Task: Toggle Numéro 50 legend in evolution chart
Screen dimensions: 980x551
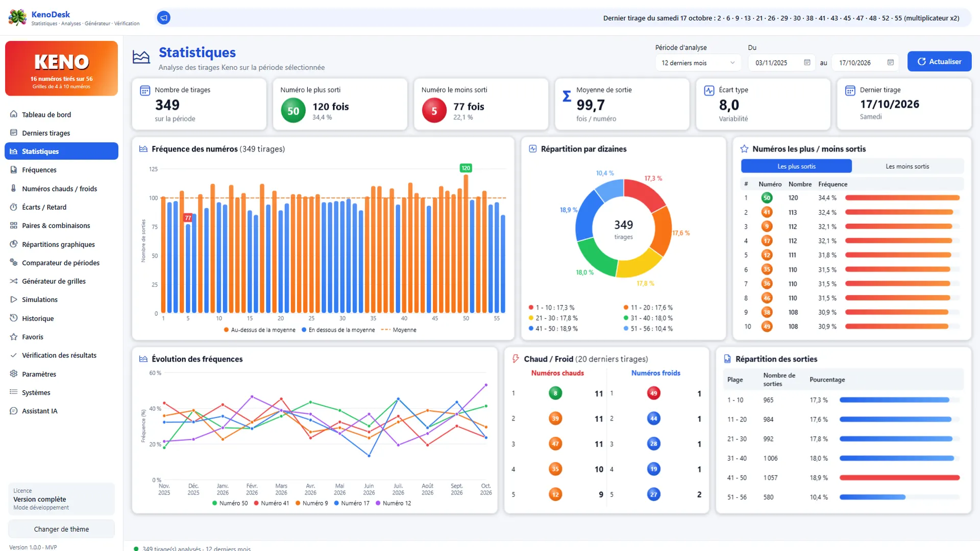Action: tap(230, 503)
